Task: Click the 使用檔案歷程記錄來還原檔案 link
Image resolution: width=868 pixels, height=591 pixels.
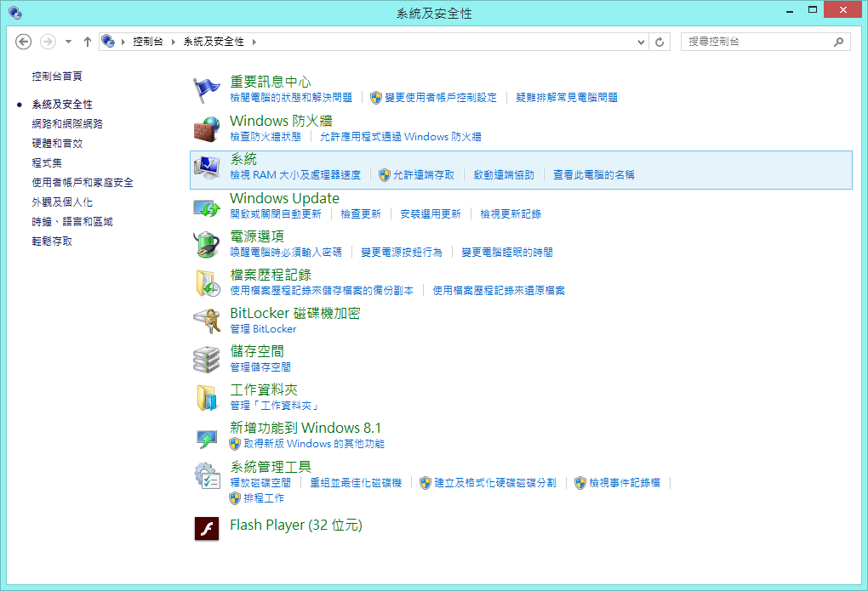Action: click(499, 291)
